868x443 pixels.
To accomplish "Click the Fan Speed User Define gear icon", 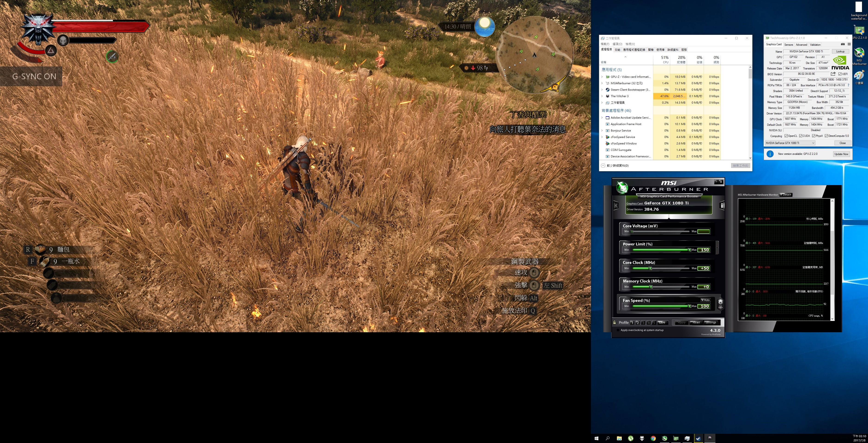I will 720,304.
